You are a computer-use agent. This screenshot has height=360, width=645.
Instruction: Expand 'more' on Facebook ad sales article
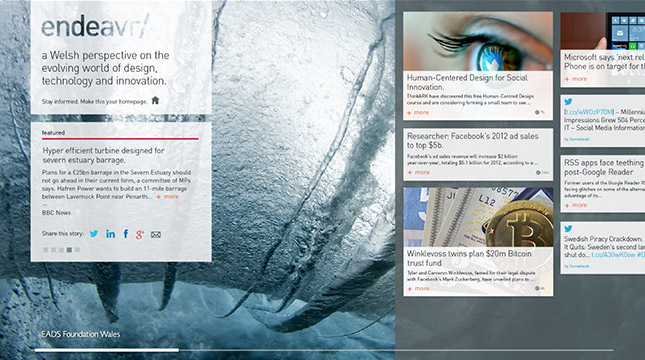click(x=418, y=172)
